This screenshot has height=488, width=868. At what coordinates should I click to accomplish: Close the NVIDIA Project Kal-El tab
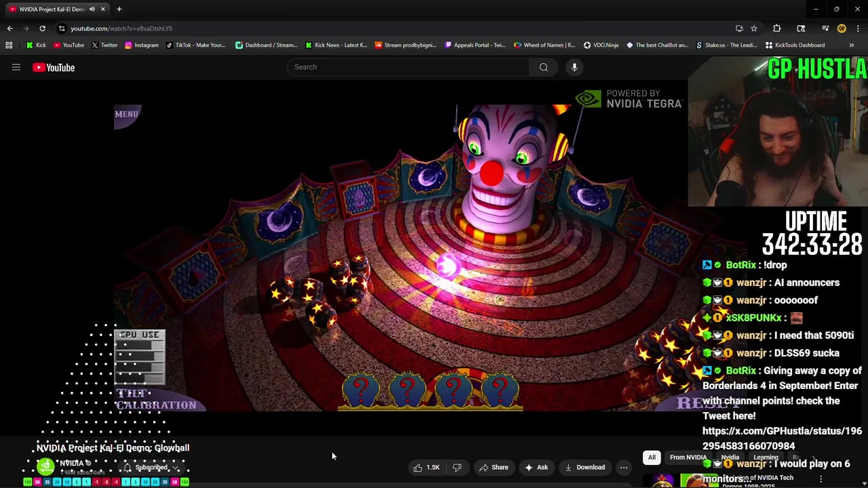[x=103, y=9]
